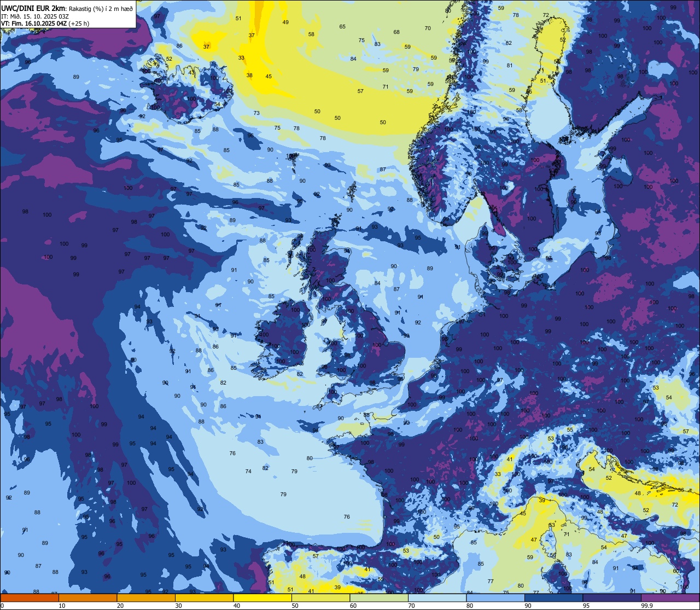The height and width of the screenshot is (610, 700).
Task: Click the bright yellow 40–50 legend swatch
Action: 262,598
